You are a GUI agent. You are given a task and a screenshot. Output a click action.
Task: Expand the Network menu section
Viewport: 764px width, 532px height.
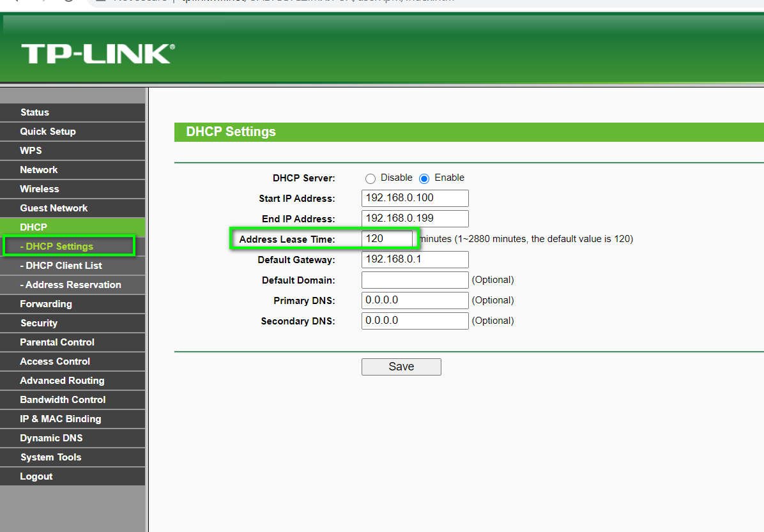[39, 170]
